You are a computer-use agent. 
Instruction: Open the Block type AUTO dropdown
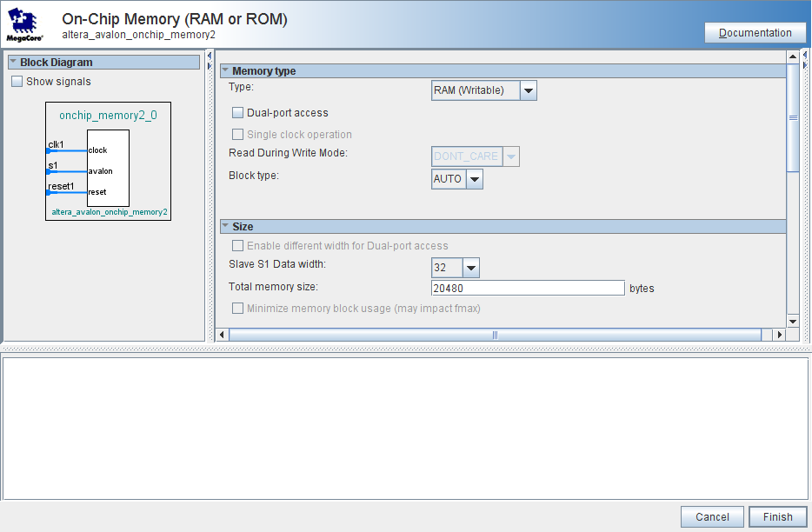tap(474, 179)
